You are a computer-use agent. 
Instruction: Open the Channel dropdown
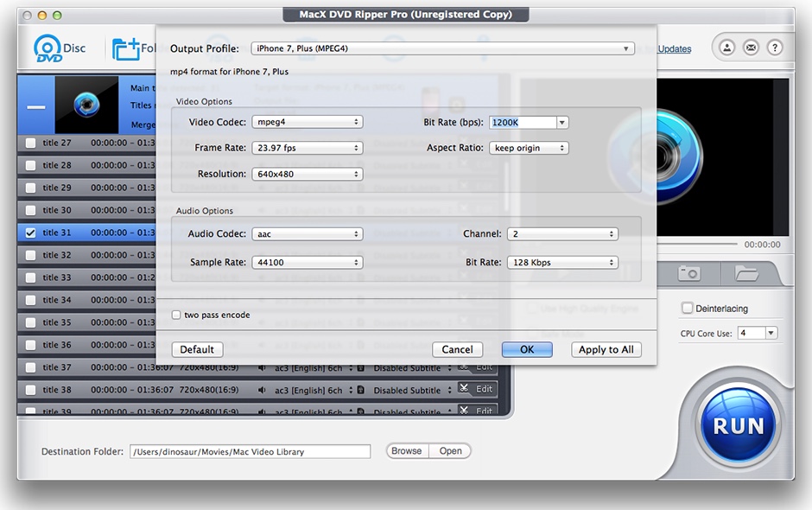pos(562,233)
